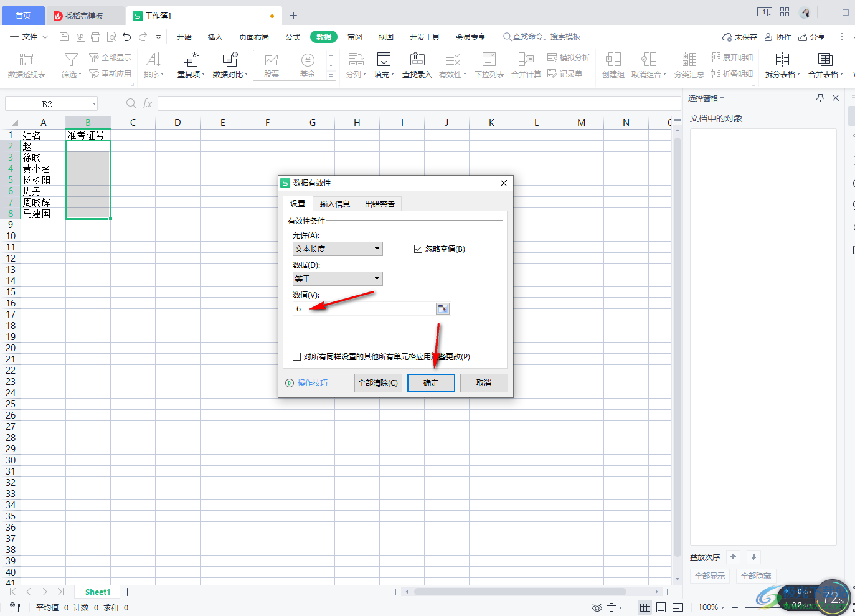Screen dimensions: 855x616
Task: Click 全部隐藏 in selection pane
Action: click(x=756, y=576)
